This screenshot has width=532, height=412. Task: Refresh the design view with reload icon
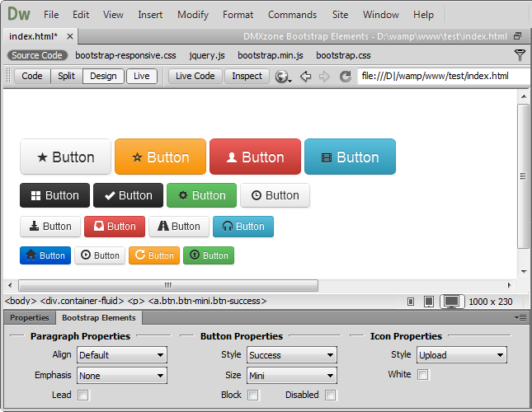(345, 77)
